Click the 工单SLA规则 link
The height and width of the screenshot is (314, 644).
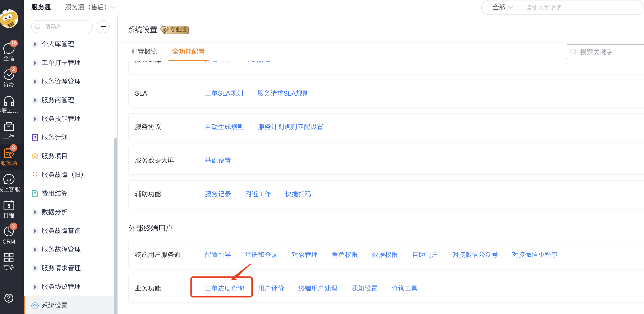click(x=224, y=93)
